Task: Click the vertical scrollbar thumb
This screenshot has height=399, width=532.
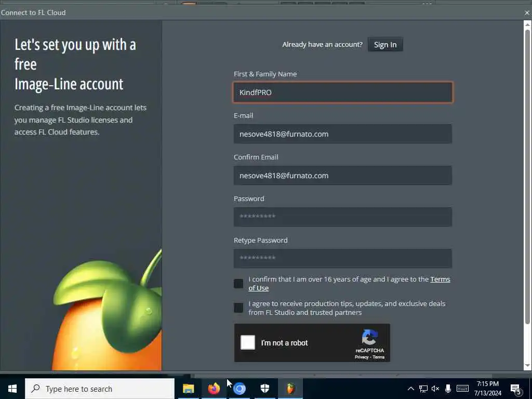Action: 527,177
